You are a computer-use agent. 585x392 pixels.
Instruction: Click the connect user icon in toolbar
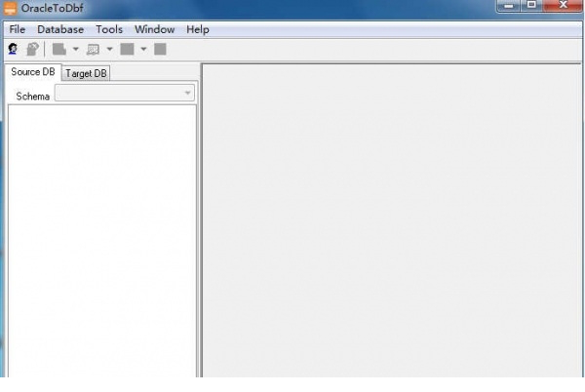[13, 49]
